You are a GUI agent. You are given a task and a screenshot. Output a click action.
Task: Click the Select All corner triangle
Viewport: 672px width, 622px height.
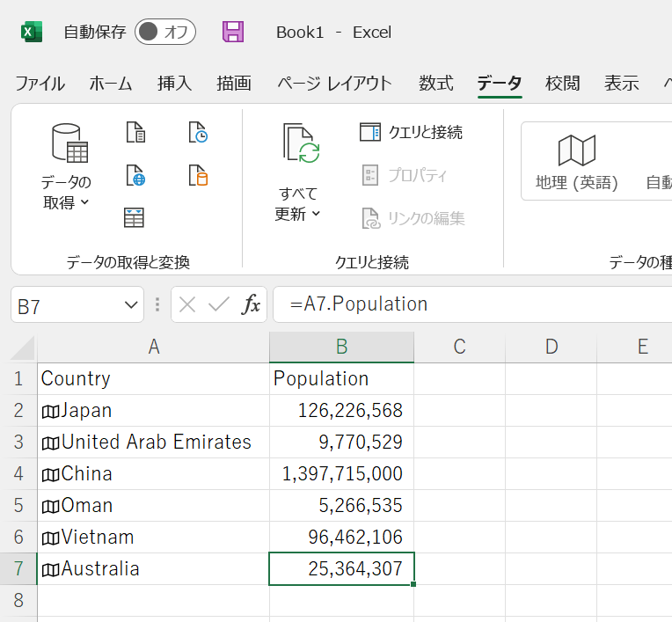point(23,348)
